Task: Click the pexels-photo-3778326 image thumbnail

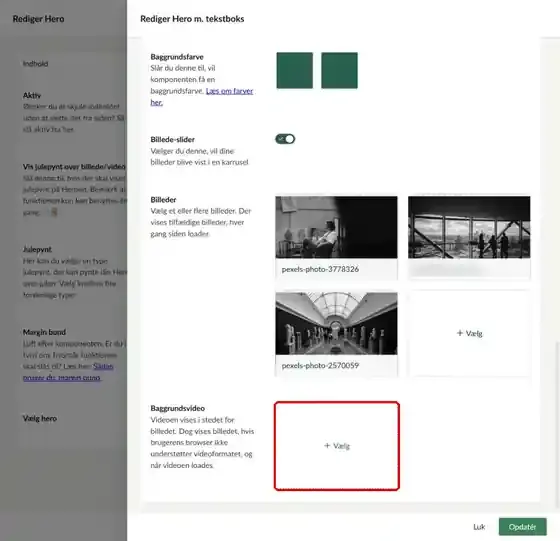Action: (336, 227)
